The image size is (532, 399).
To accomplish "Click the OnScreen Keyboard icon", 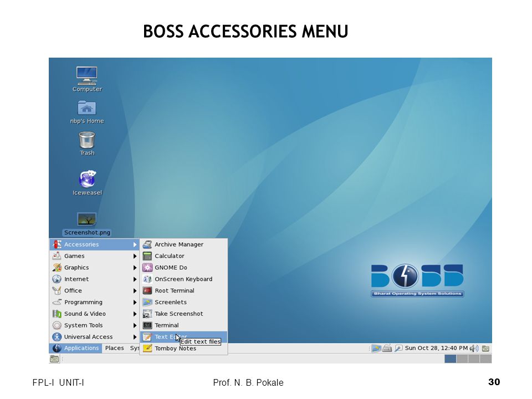I will (147, 279).
